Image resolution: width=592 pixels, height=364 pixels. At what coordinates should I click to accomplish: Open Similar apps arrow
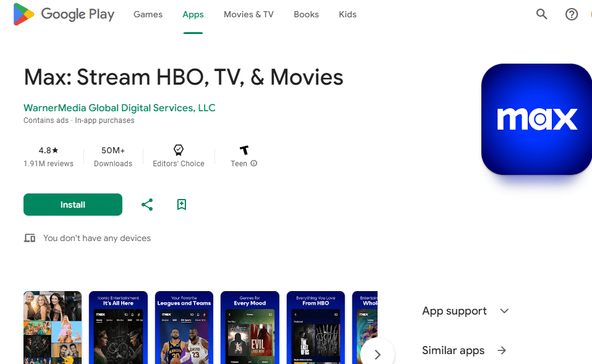[502, 350]
